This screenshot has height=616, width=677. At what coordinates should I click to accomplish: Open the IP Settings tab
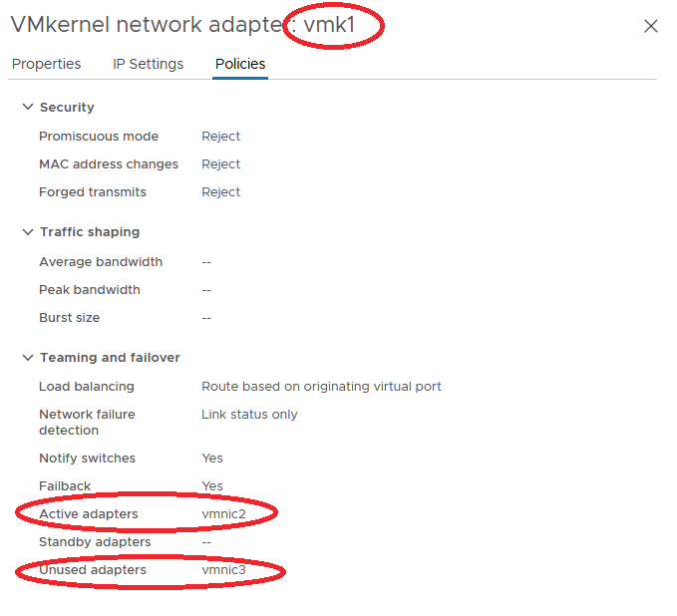click(x=148, y=64)
